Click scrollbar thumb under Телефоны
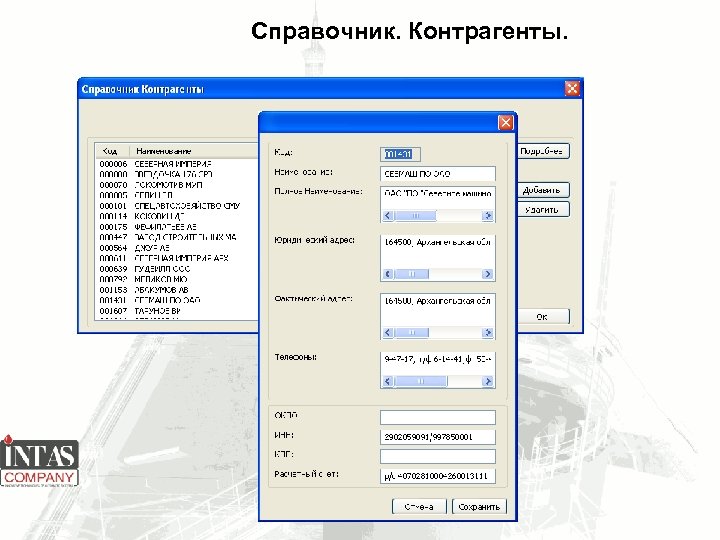This screenshot has width=720, height=540. pos(420,381)
